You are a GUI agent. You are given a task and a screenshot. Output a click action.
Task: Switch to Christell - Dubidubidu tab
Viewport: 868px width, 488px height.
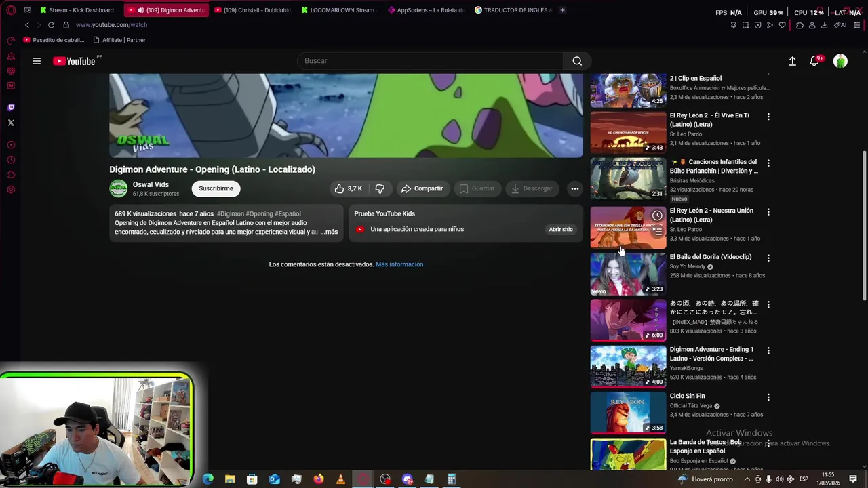point(252,10)
